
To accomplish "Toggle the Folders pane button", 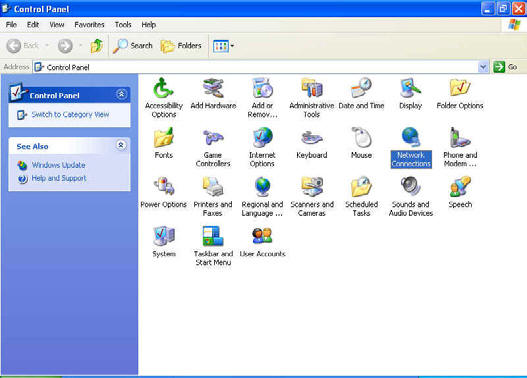I will (x=181, y=46).
